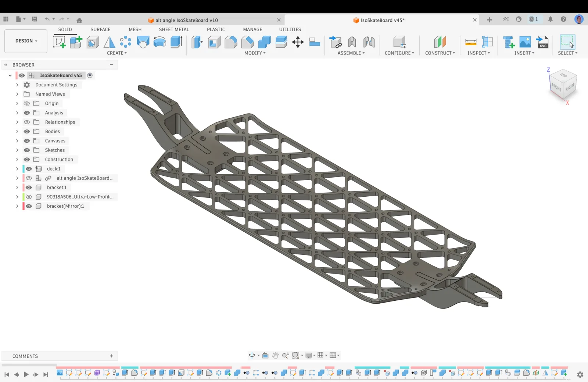This screenshot has height=382, width=588.
Task: Click the Measure tool icon
Action: pyautogui.click(x=470, y=42)
